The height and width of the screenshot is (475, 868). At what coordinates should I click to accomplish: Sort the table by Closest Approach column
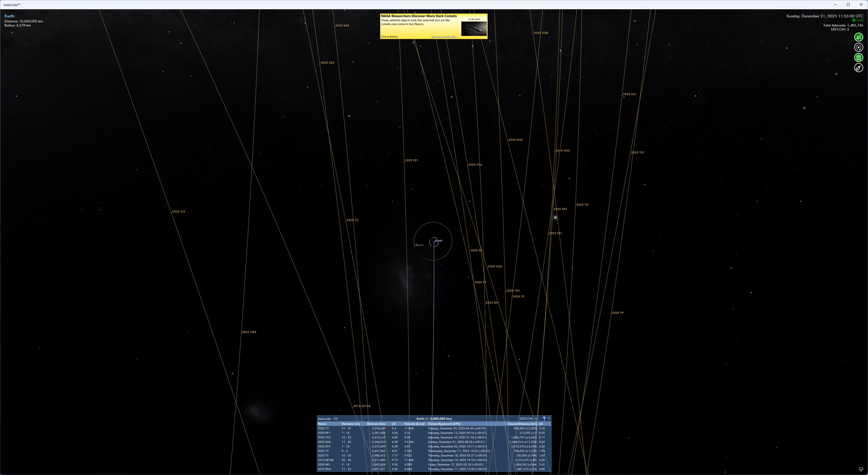click(x=444, y=424)
